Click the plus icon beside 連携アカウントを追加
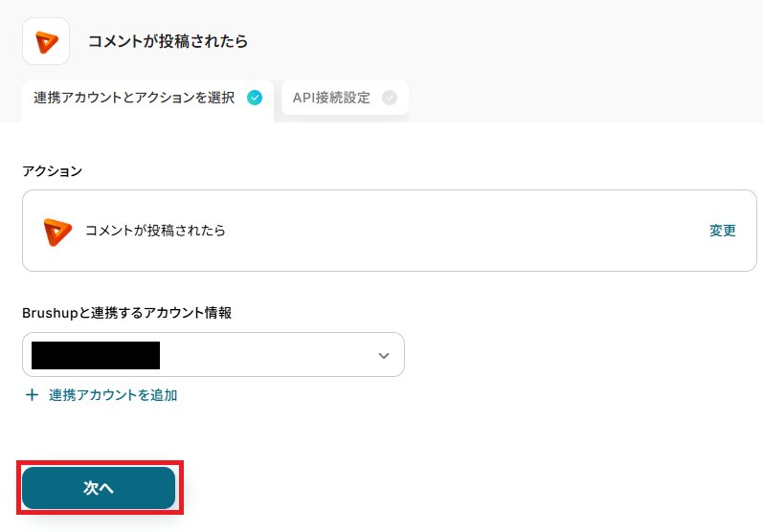The image size is (763, 532). click(x=33, y=394)
